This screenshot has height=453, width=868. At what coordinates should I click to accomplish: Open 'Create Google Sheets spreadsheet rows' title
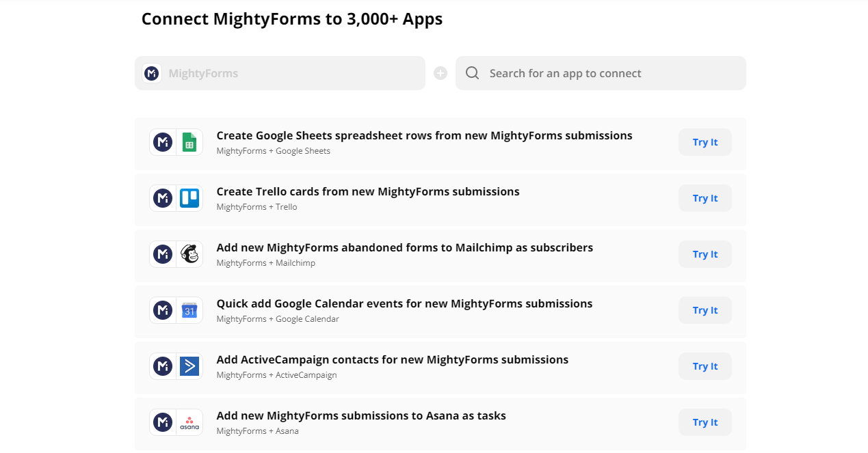click(424, 135)
